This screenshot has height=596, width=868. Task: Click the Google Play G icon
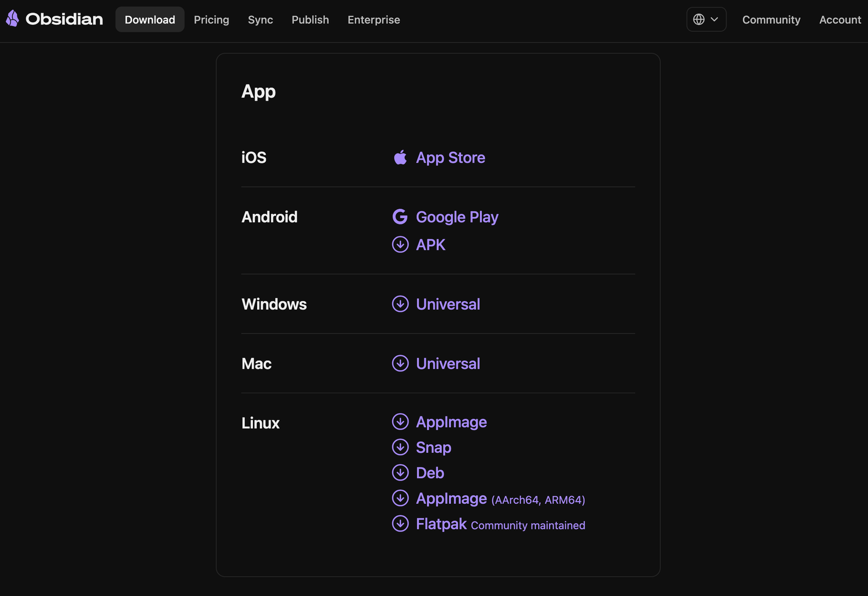(x=400, y=216)
